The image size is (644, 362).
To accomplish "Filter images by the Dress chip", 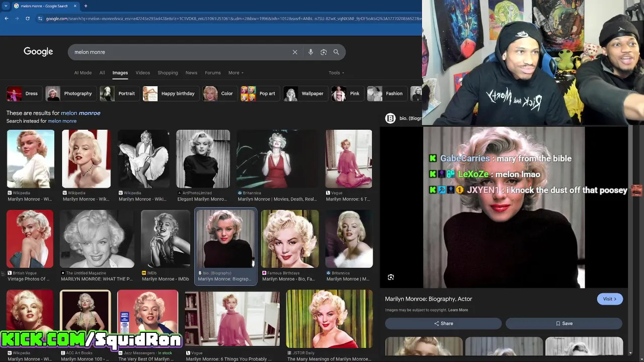I will tap(23, 94).
